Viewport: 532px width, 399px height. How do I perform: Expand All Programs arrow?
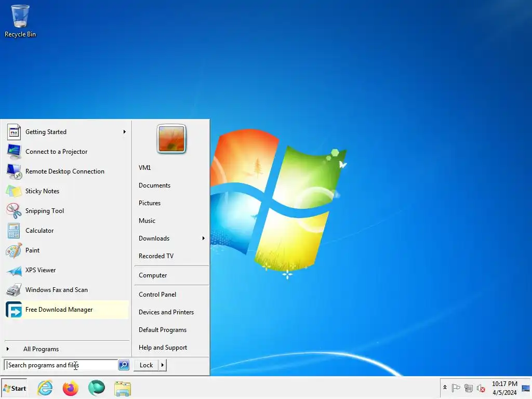8,349
